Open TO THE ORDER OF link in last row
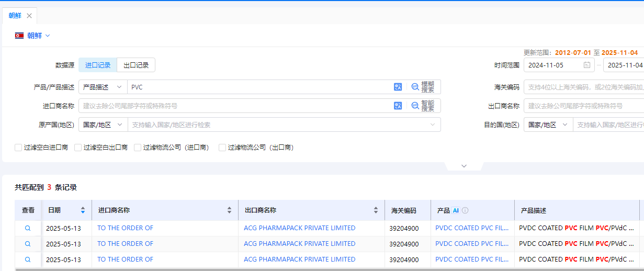Viewport: 644px width, 271px height. tap(125, 259)
